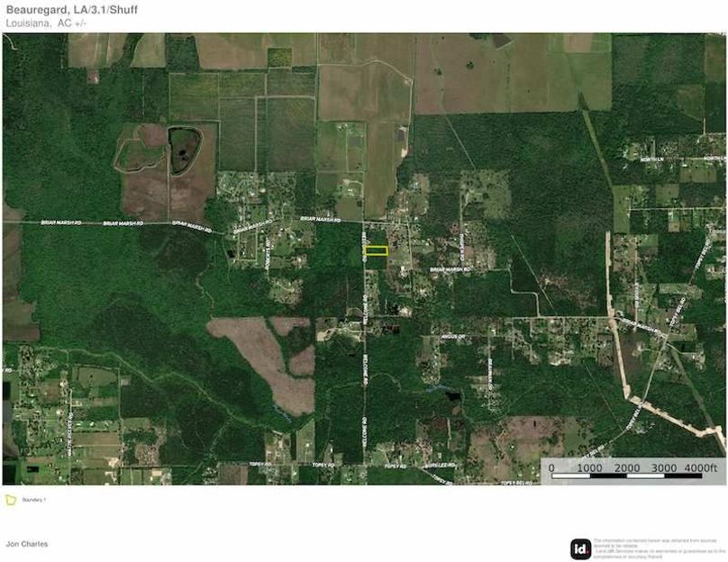Screen dimensions: 728x562
Task: Click the leftmost Briar Marsh Rd label
Action: tap(60, 222)
